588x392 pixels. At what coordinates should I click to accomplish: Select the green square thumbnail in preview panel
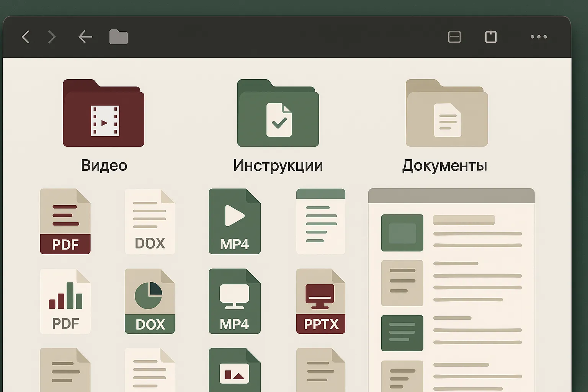(x=402, y=233)
